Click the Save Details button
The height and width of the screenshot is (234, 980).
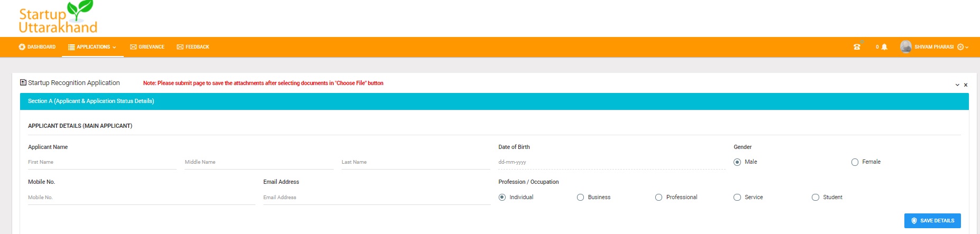[932, 221]
